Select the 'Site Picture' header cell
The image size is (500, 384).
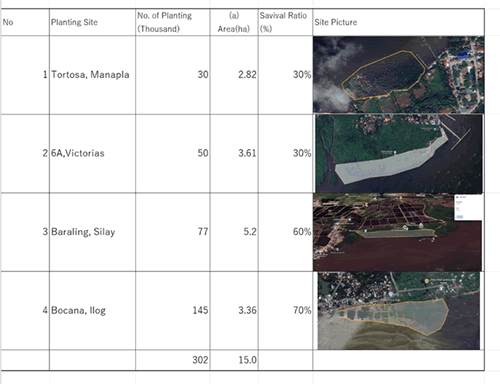[399, 22]
